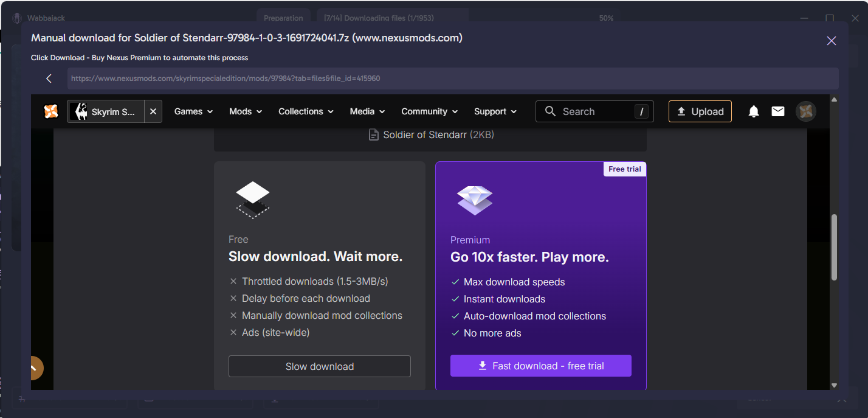
Task: Click 'Auto-download mod collections' text
Action: (x=535, y=316)
